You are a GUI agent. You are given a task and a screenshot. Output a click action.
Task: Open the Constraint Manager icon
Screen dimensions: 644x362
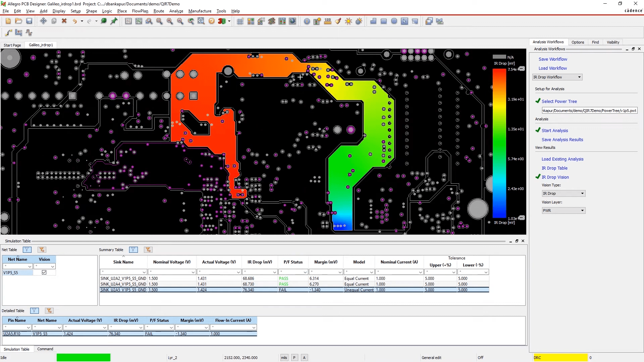[282, 21]
